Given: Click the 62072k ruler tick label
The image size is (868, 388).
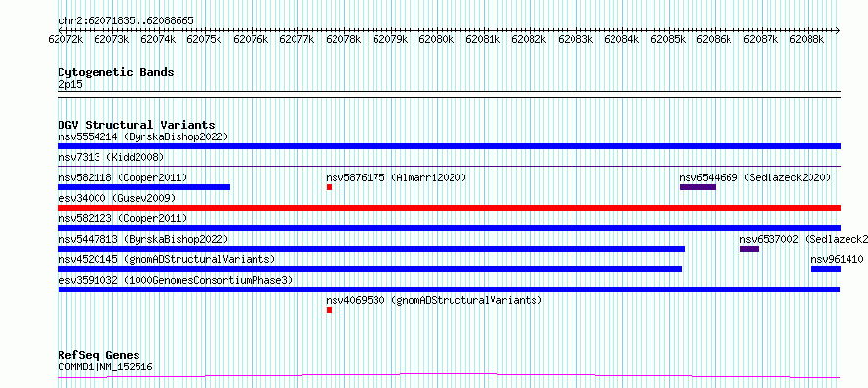Looking at the screenshot, I should pyautogui.click(x=65, y=39).
